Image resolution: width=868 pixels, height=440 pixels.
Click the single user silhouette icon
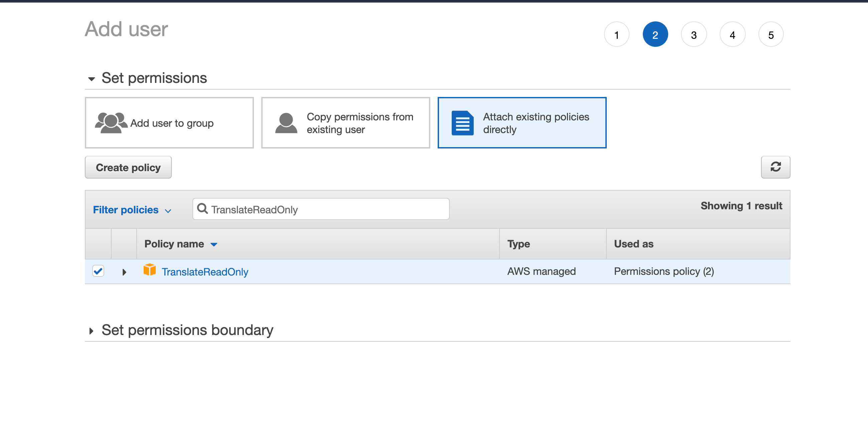click(286, 123)
